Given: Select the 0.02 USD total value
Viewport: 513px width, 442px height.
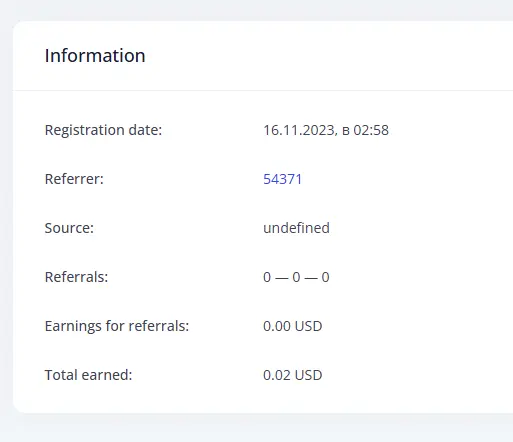Looking at the screenshot, I should pos(293,375).
